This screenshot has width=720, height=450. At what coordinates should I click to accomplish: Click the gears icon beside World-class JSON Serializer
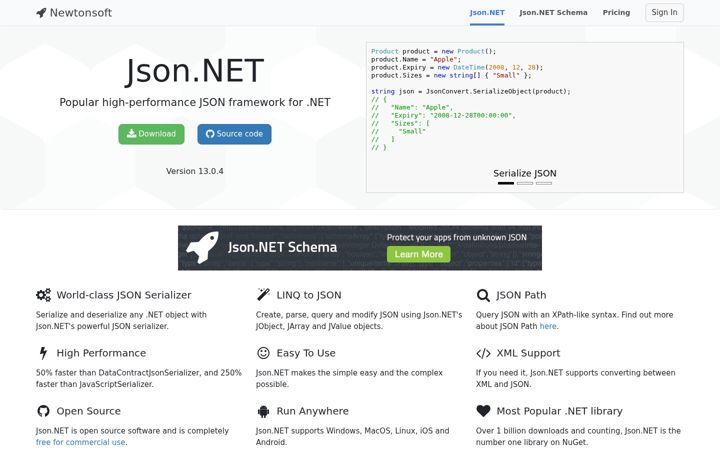coord(43,295)
